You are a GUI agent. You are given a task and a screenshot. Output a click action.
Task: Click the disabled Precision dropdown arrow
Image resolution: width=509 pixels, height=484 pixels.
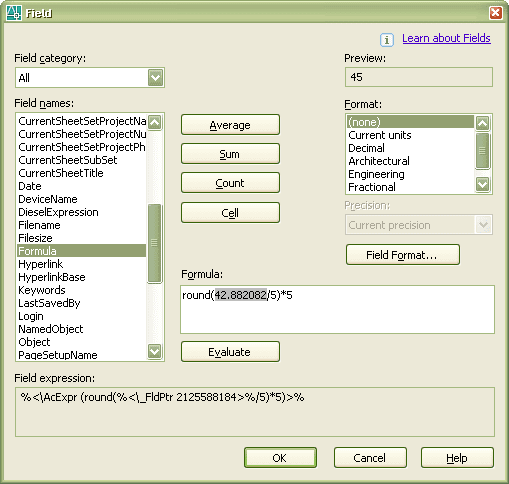[x=483, y=225]
